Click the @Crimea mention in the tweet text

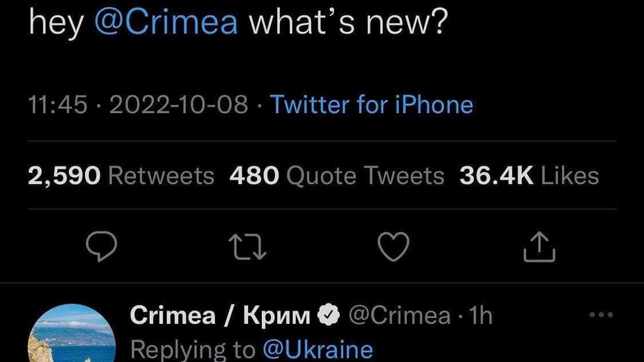(166, 23)
